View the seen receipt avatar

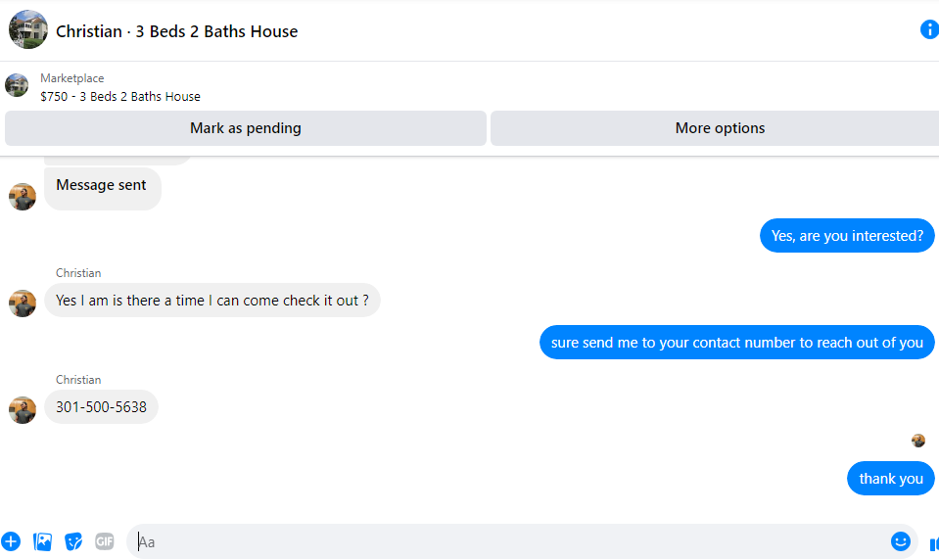tap(918, 441)
